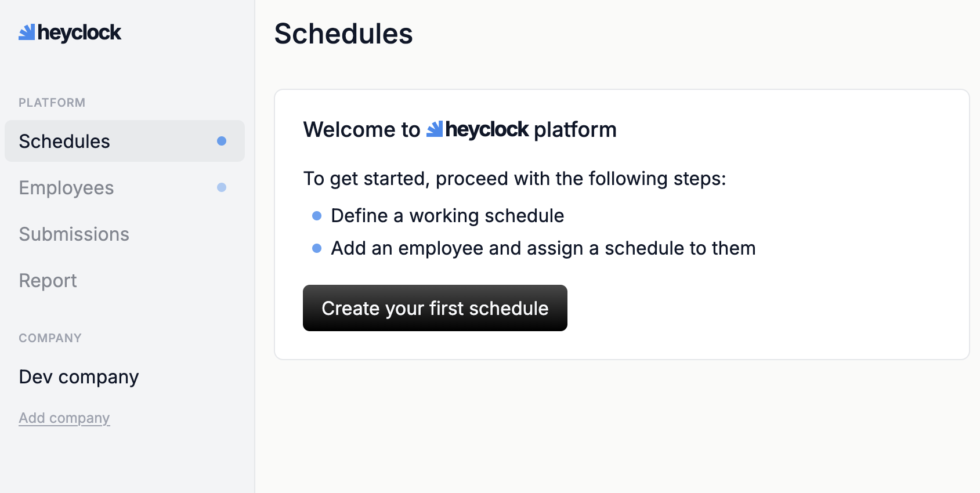This screenshot has width=980, height=493.
Task: Open the Schedules sidebar item
Action: [64, 142]
